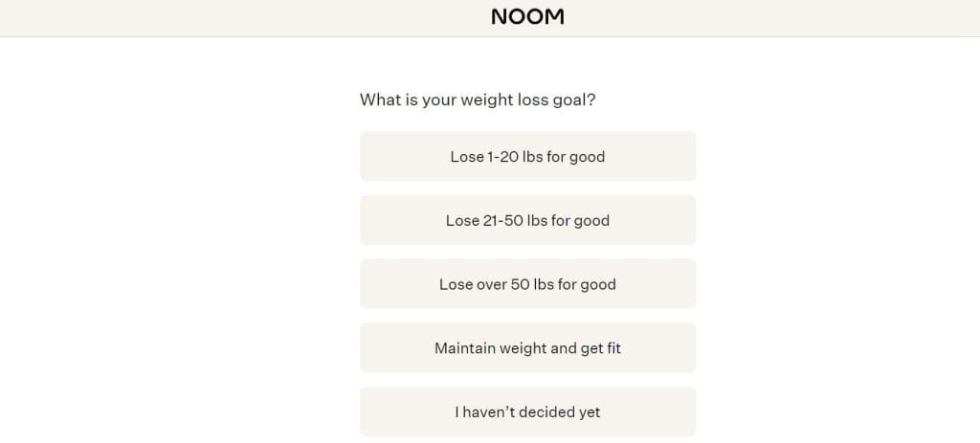This screenshot has height=443, width=980.
Task: Click the weight loss goal question text
Action: click(478, 100)
